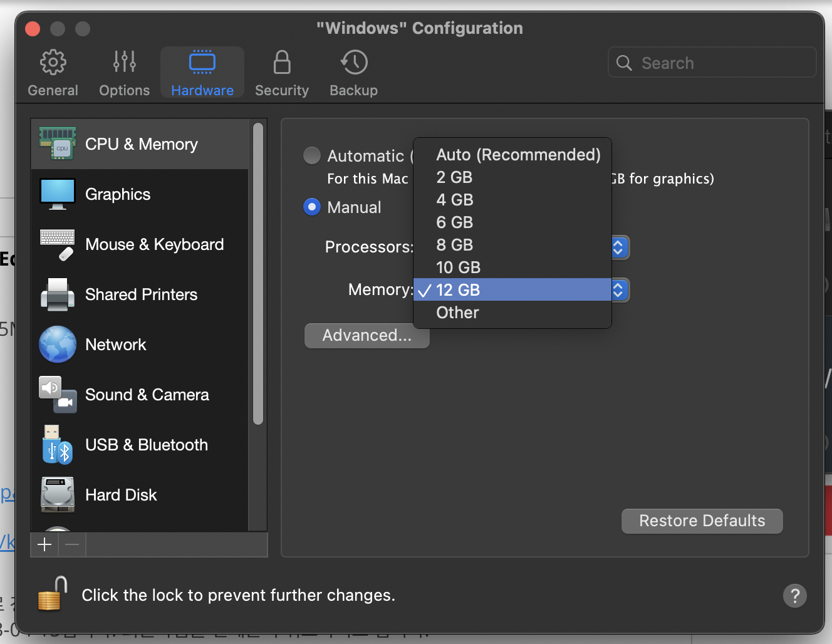The image size is (832, 644).
Task: Click the magnifier icon in Search
Action: coord(624,63)
